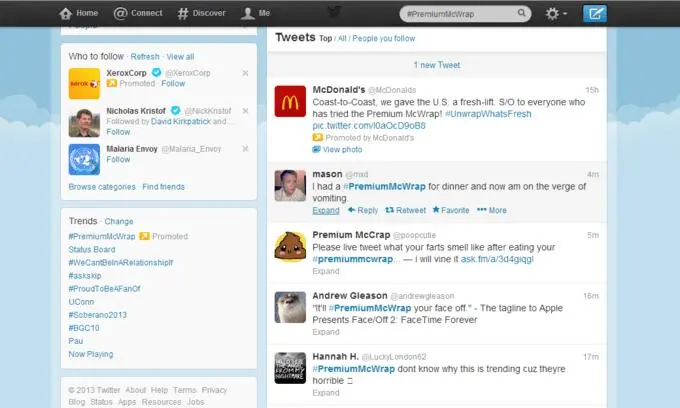Favorite mason's tweet

[451, 210]
